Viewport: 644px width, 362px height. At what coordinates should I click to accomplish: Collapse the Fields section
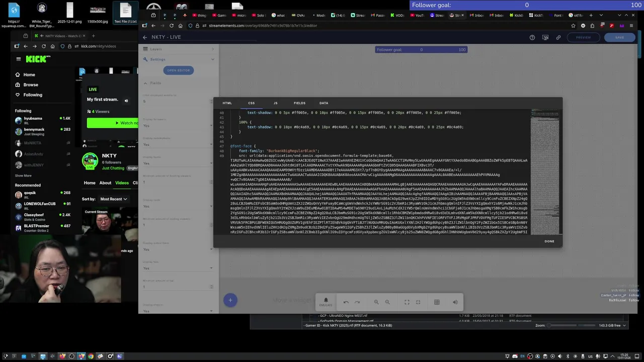[179, 83]
